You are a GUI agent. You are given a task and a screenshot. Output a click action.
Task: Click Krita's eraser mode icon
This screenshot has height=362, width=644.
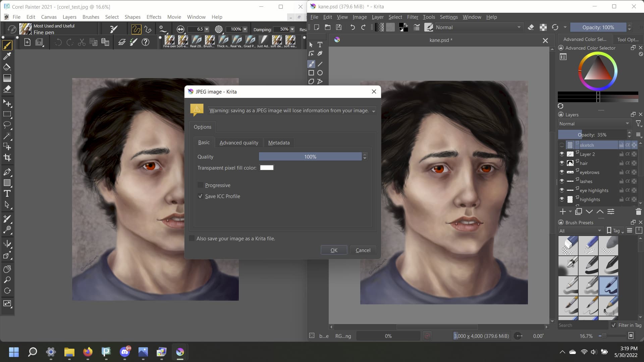[x=531, y=27]
